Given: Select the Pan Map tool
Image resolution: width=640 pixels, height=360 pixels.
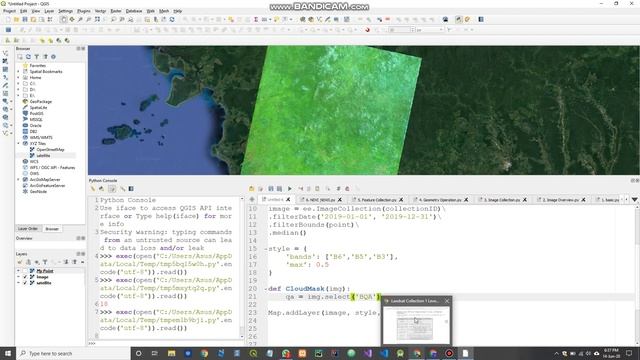Looking at the screenshot, I should (x=63, y=19).
